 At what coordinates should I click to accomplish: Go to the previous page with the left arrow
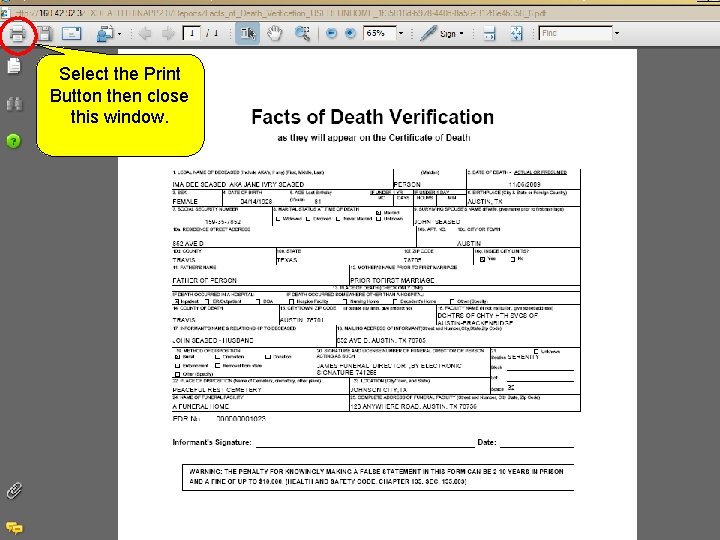click(145, 34)
